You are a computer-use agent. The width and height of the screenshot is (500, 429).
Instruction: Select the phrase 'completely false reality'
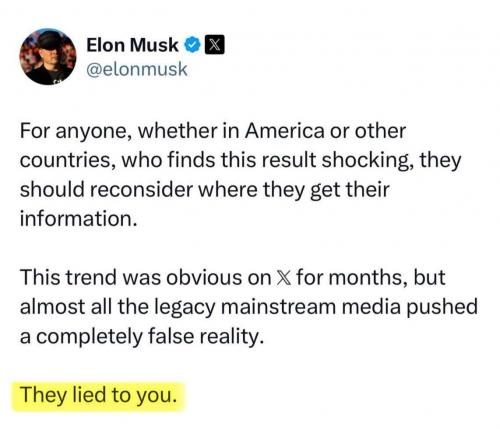147,337
